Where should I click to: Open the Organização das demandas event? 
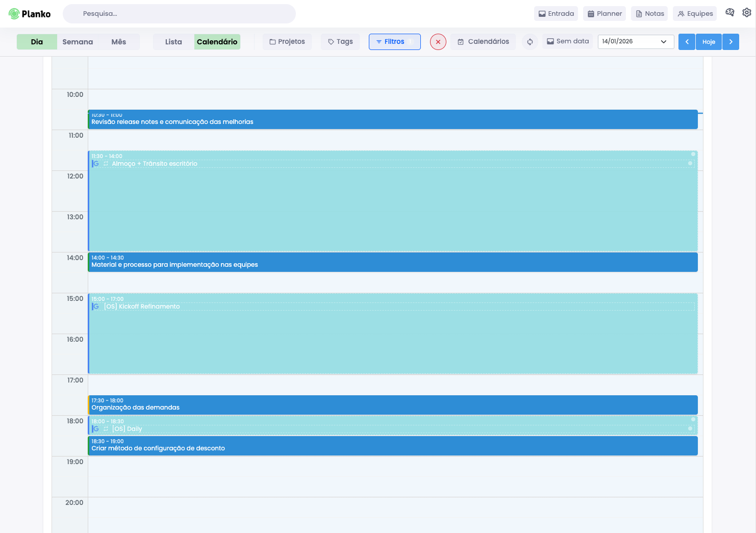tap(393, 405)
